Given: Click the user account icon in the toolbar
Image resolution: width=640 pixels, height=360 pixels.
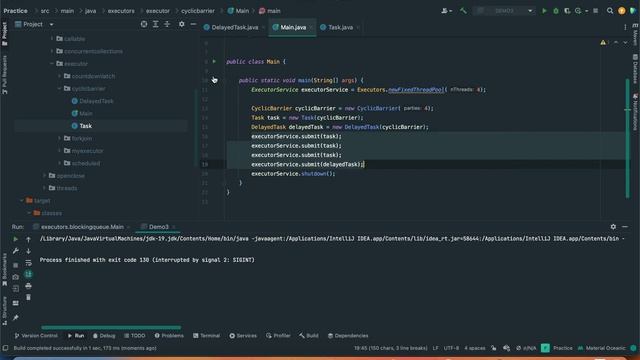Looking at the screenshot, I should [446, 11].
